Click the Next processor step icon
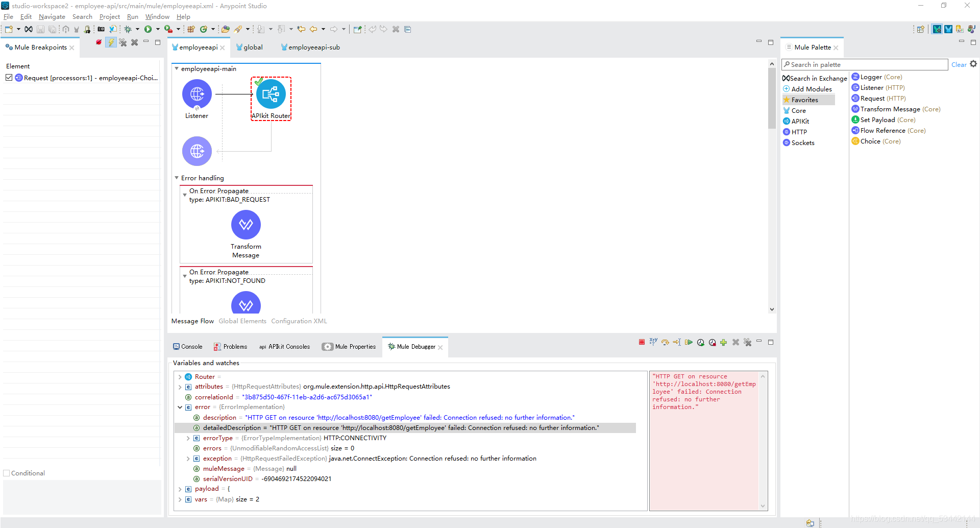 click(x=665, y=342)
